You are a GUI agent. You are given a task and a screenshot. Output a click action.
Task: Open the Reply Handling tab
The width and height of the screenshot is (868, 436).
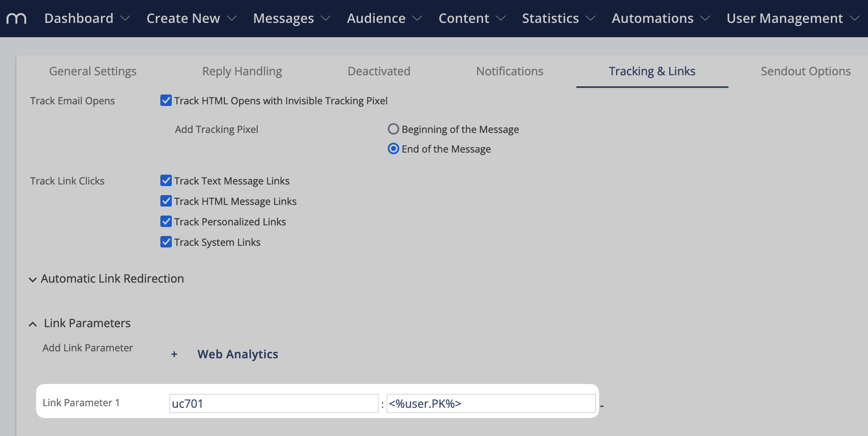(x=242, y=71)
